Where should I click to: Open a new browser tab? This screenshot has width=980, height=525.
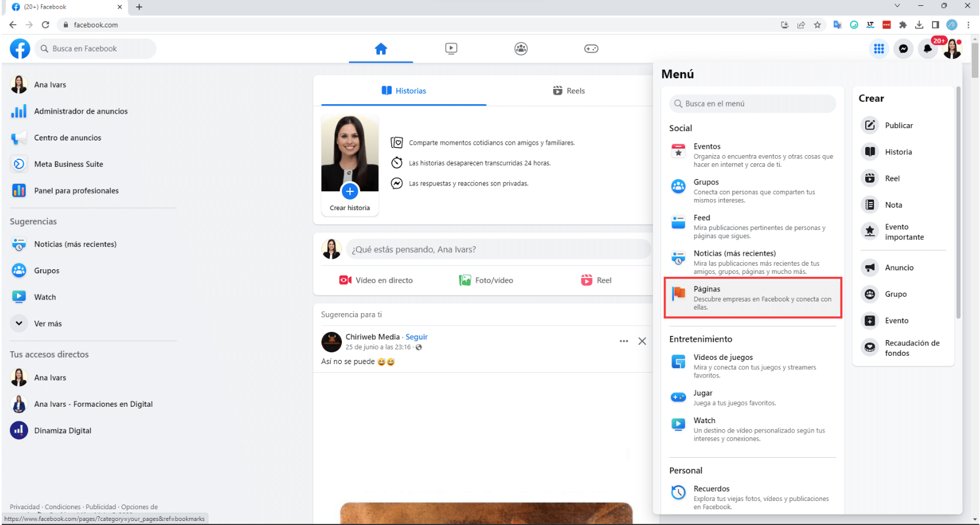139,7
